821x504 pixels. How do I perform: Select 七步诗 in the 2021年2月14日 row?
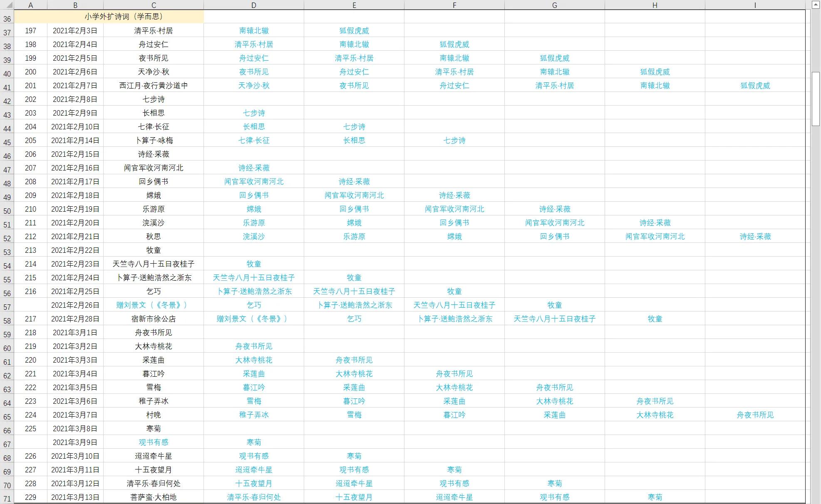pos(454,140)
